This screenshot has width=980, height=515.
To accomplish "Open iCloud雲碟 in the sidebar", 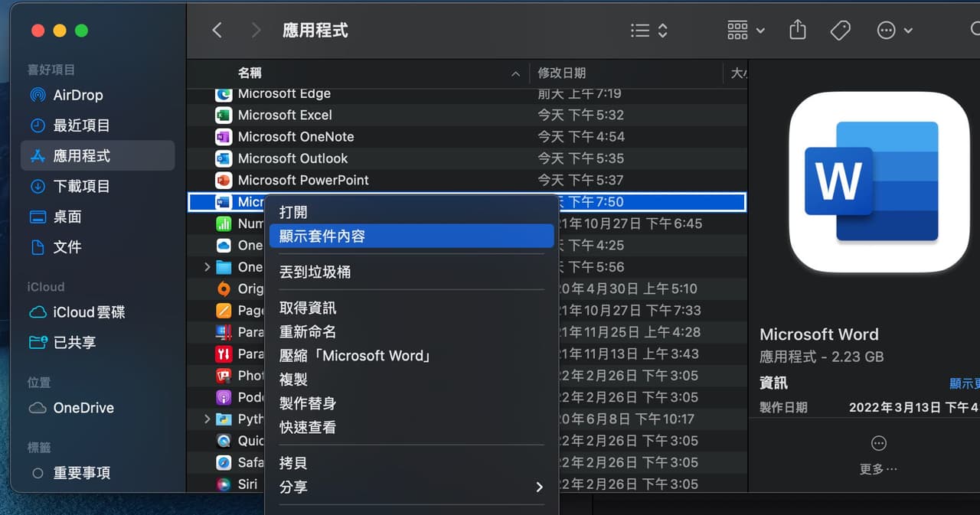I will pos(98,312).
